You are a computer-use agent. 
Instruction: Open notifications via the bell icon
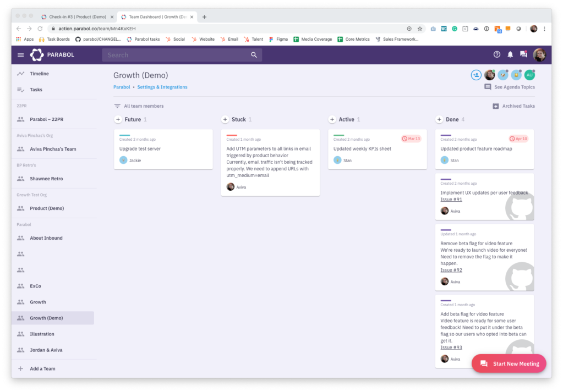click(x=510, y=54)
